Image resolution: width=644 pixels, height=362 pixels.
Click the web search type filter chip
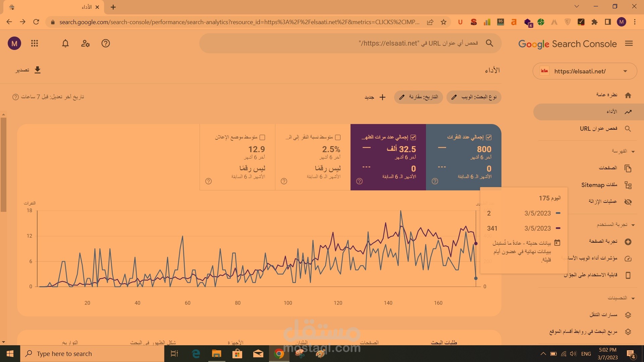pos(474,97)
